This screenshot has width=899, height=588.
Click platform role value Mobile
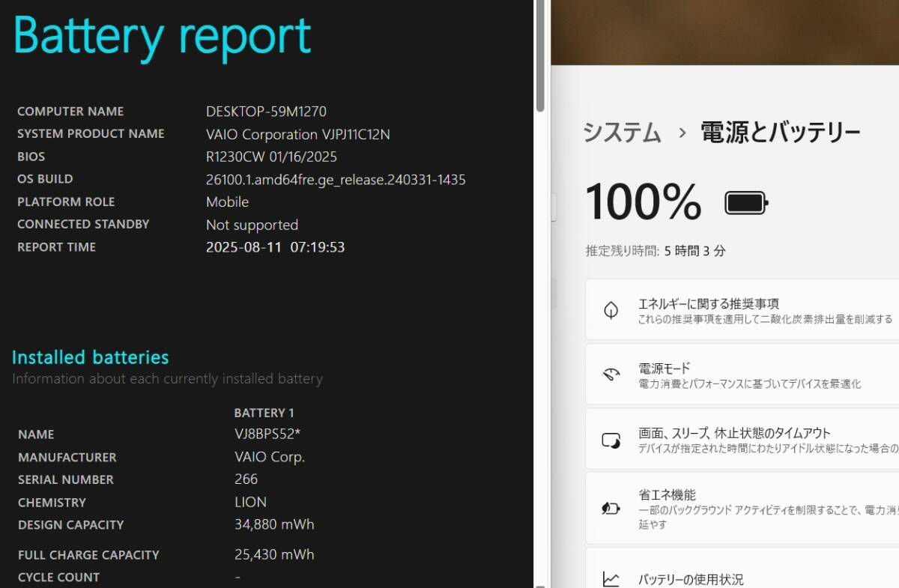pyautogui.click(x=227, y=202)
